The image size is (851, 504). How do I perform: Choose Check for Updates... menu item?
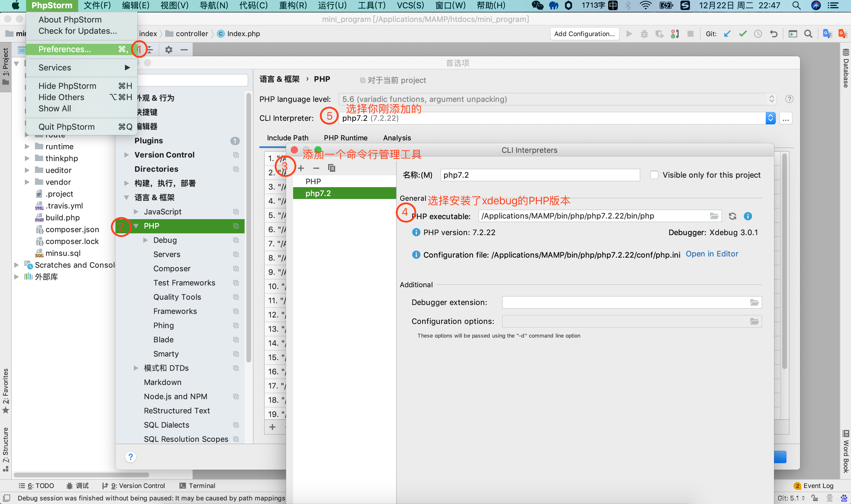(x=81, y=31)
